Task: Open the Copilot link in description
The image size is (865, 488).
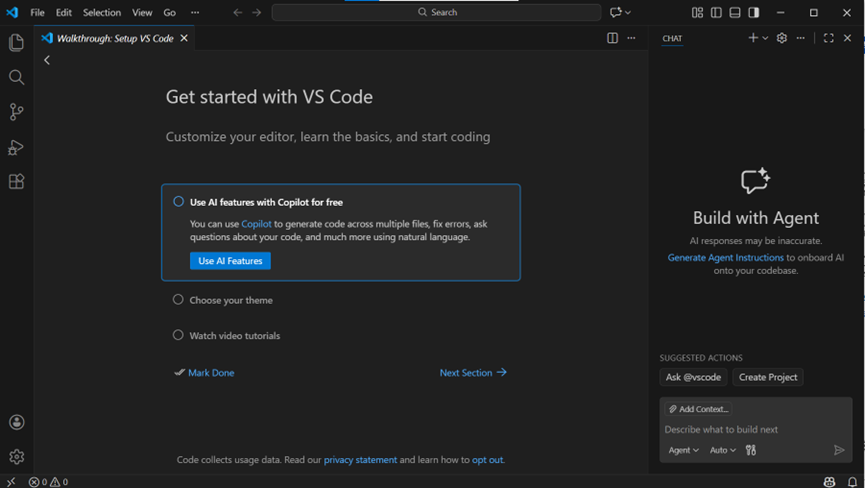Action: [257, 224]
